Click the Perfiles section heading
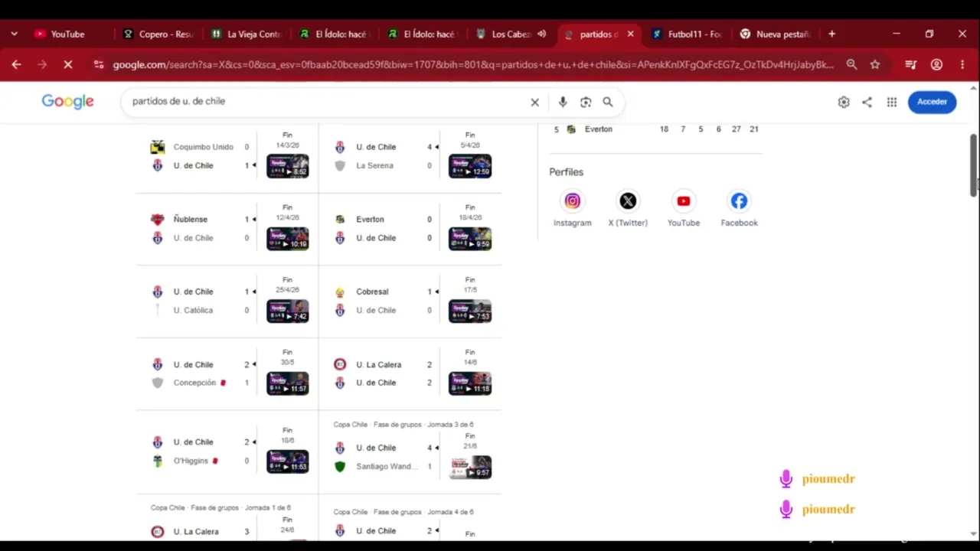Viewport: 980px width, 551px height. click(x=567, y=172)
